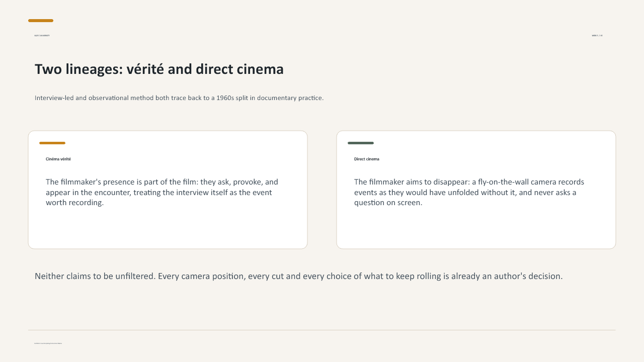Screen dimensions: 644x362
Task: Click the title "Two lineages: vérité and direct cinema"
Action: [159, 69]
